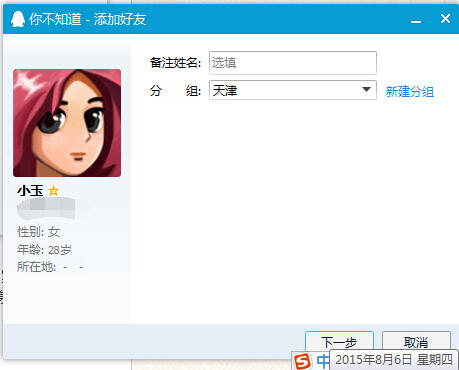Screen dimensions: 459x370
Task: Select the red-haired avatar picture
Action: 67,123
